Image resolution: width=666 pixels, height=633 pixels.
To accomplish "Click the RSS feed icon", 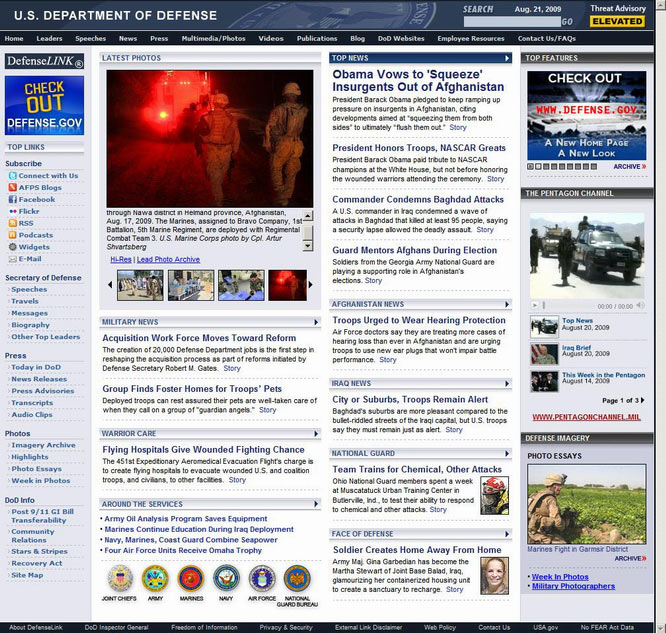I will (13, 223).
